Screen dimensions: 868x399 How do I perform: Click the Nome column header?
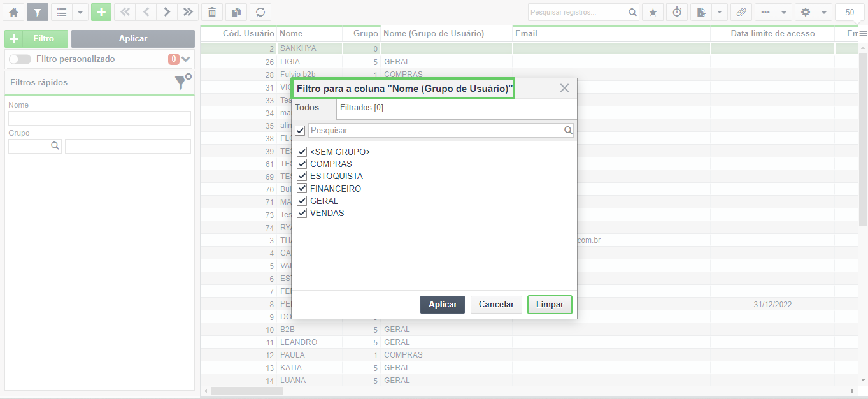coord(309,33)
